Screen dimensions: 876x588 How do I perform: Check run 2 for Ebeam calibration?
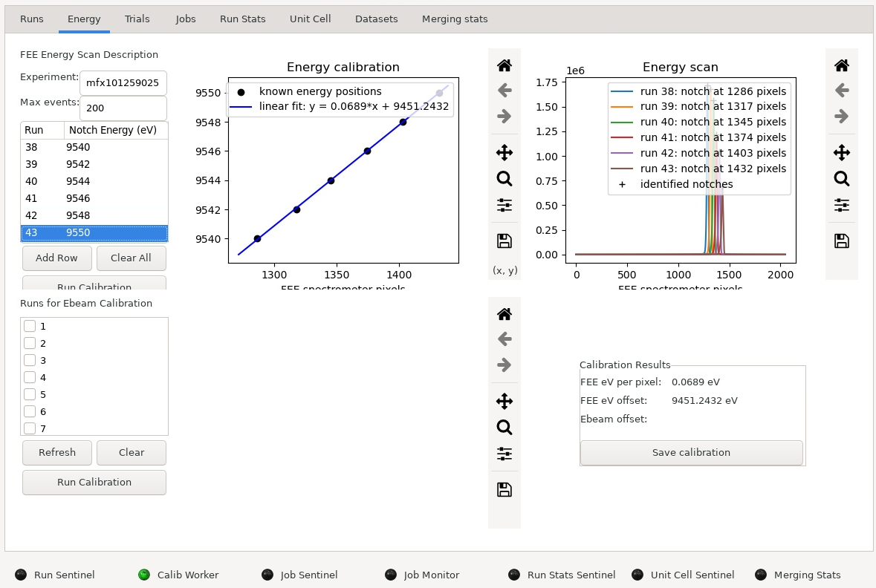coord(30,344)
